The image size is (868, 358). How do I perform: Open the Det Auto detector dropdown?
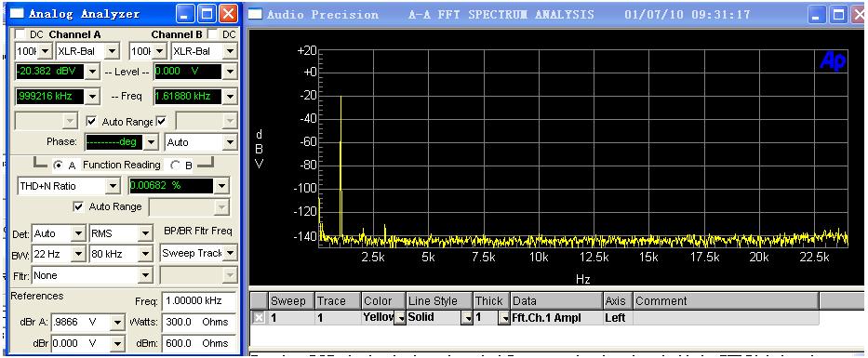pos(78,233)
